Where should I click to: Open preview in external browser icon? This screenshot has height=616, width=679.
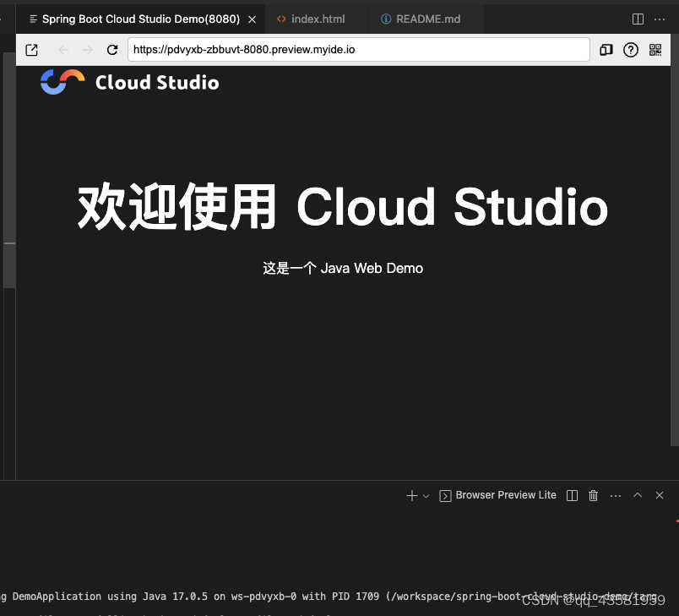(31, 50)
